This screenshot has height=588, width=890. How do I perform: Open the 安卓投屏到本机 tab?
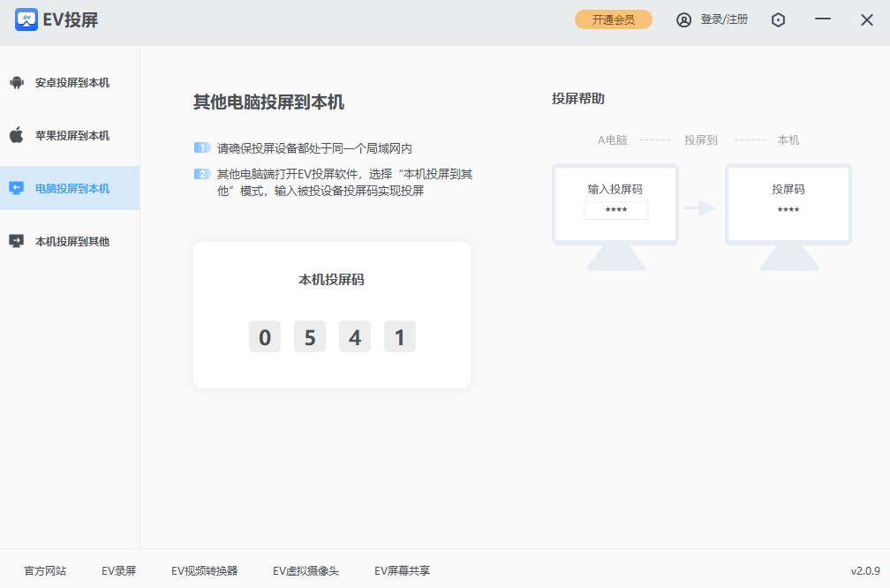72,83
